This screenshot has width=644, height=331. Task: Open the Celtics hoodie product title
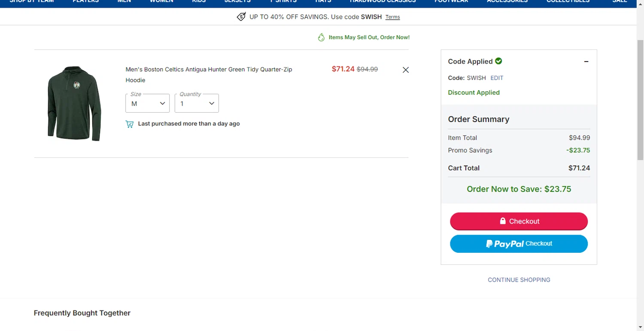[x=209, y=75]
